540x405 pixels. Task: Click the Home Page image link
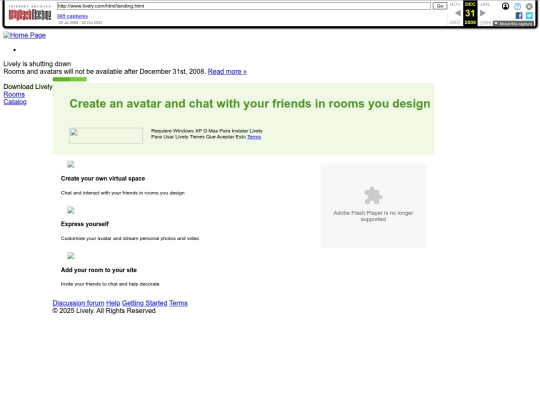click(x=24, y=35)
